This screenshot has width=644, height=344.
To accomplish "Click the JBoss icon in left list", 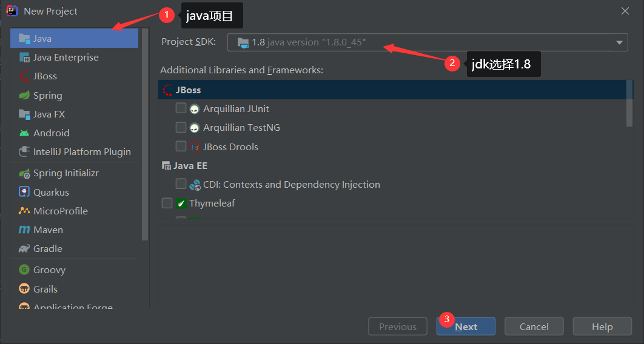I will click(24, 76).
